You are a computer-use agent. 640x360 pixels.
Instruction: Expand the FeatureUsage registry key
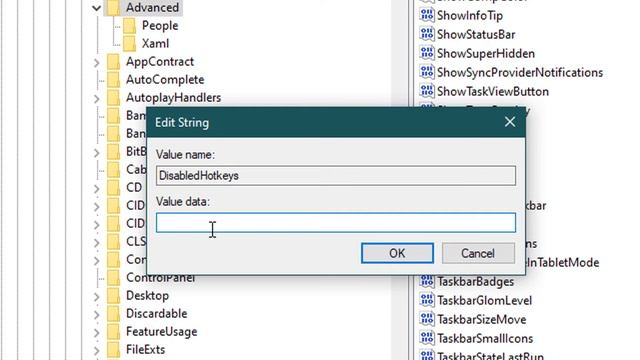[96, 332]
